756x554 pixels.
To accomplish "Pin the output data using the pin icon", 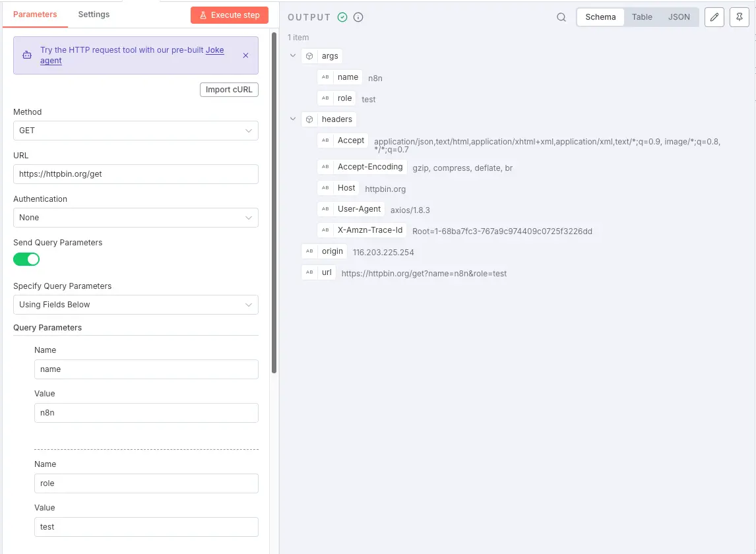I will pos(739,17).
